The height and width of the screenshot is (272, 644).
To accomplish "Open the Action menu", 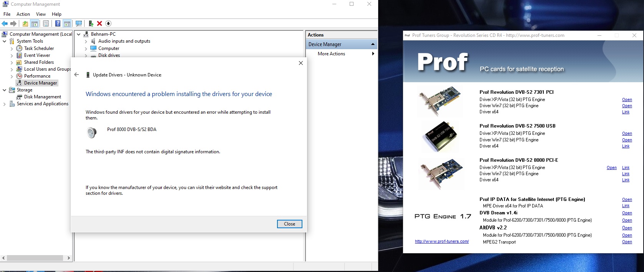I will (23, 14).
